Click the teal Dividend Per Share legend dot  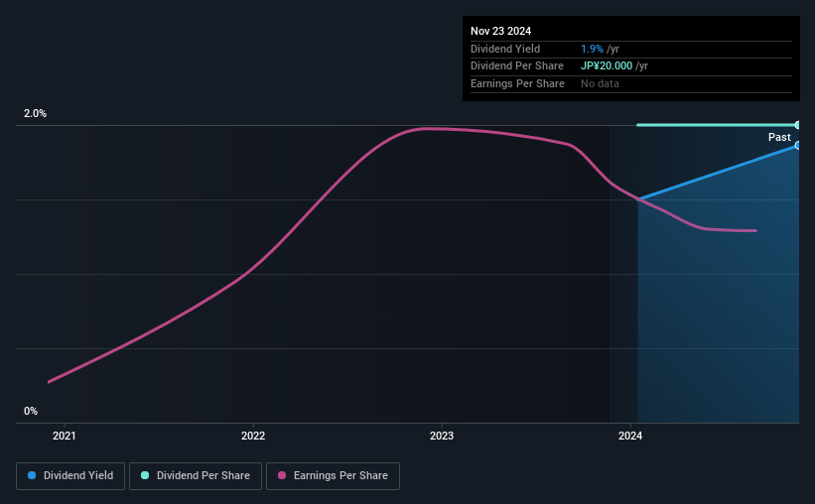[146, 476]
